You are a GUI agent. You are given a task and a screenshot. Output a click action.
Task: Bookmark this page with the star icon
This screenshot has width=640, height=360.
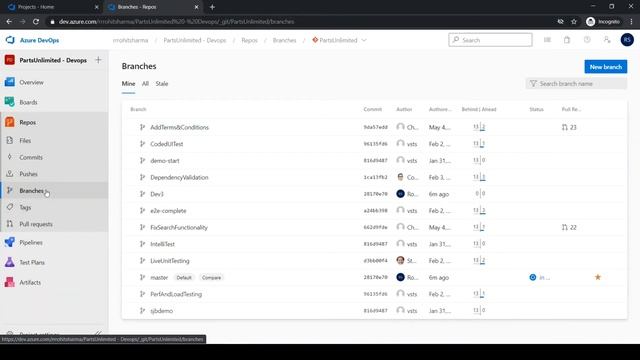click(x=574, y=22)
